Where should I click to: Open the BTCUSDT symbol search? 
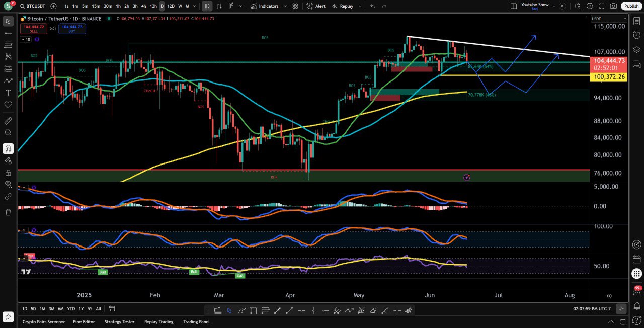click(x=33, y=6)
